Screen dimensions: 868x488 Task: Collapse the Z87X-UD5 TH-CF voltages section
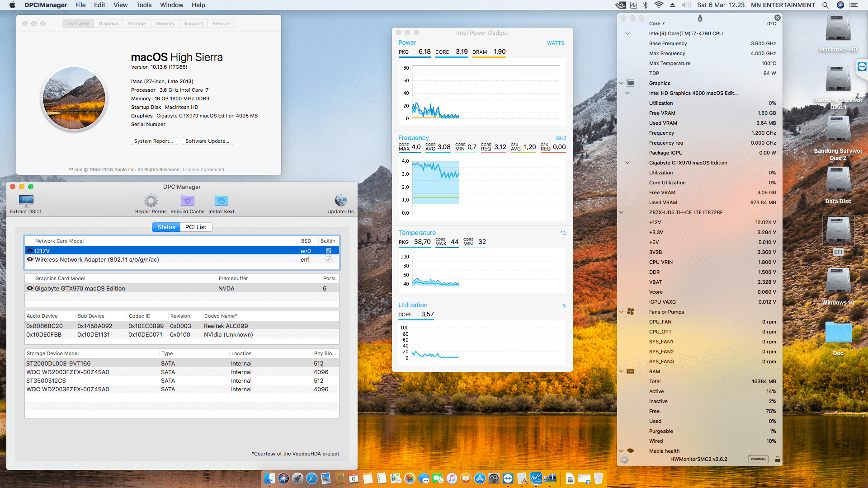[x=621, y=212]
